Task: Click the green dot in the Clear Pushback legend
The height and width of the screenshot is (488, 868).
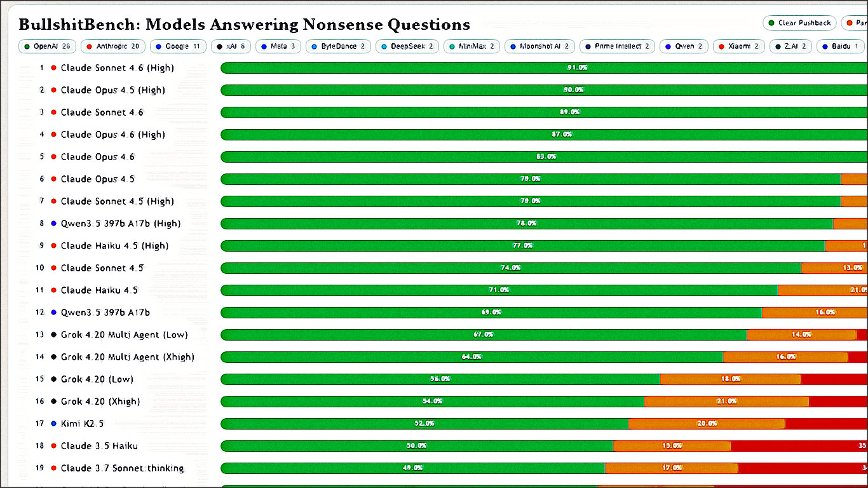Action: coord(771,23)
